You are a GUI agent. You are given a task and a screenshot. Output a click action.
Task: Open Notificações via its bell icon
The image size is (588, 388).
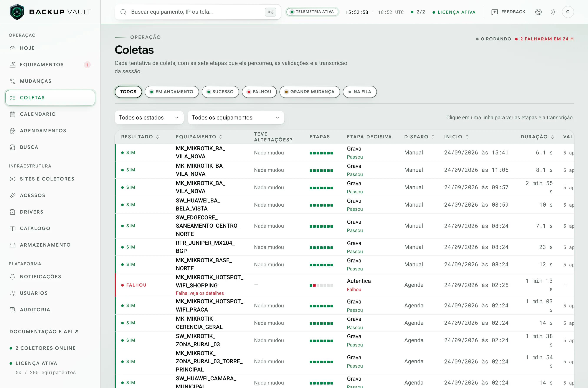point(13,277)
